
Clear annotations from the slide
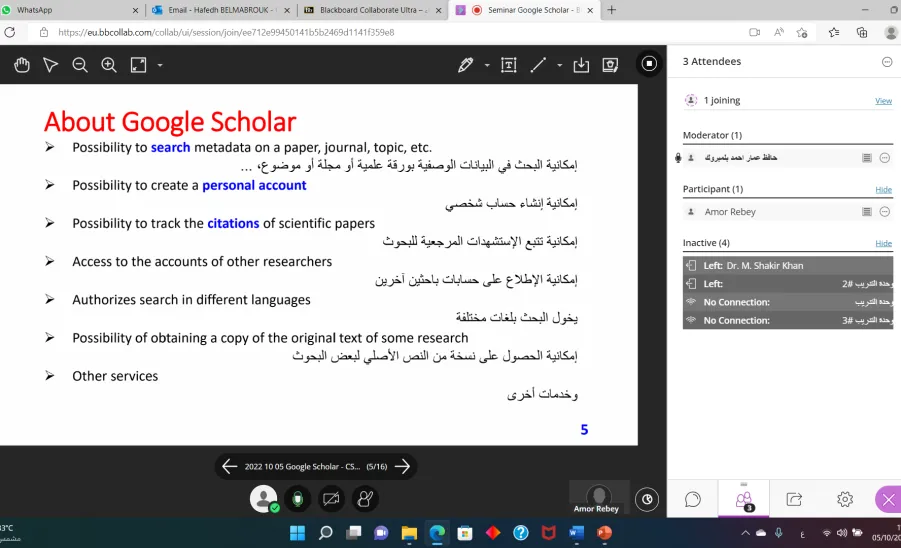pyautogui.click(x=610, y=65)
